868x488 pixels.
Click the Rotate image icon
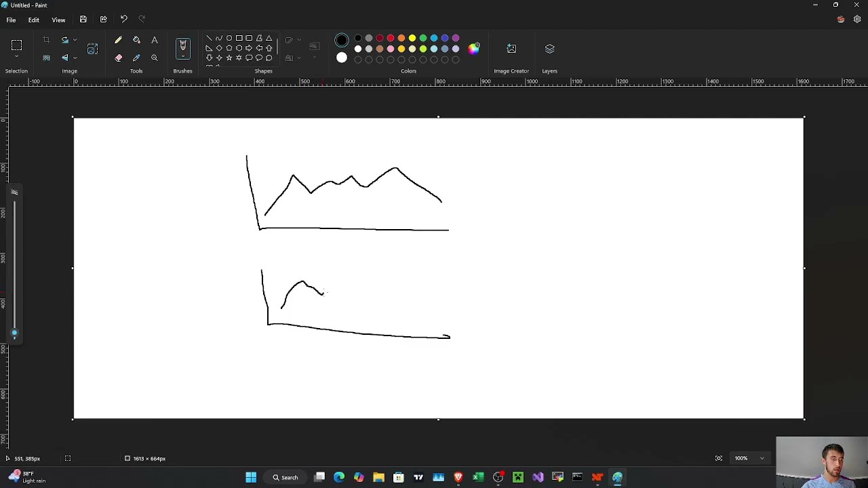tap(64, 41)
